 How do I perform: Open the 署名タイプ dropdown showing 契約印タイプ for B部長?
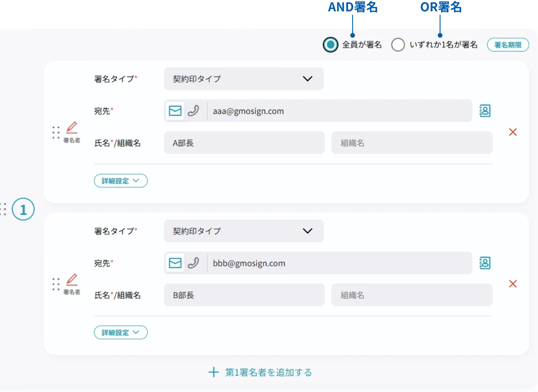244,231
